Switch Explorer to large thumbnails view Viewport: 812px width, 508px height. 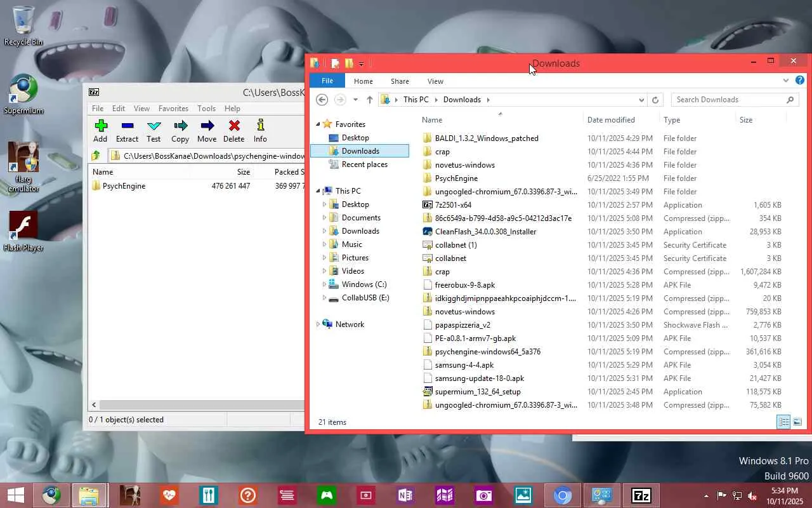point(797,422)
